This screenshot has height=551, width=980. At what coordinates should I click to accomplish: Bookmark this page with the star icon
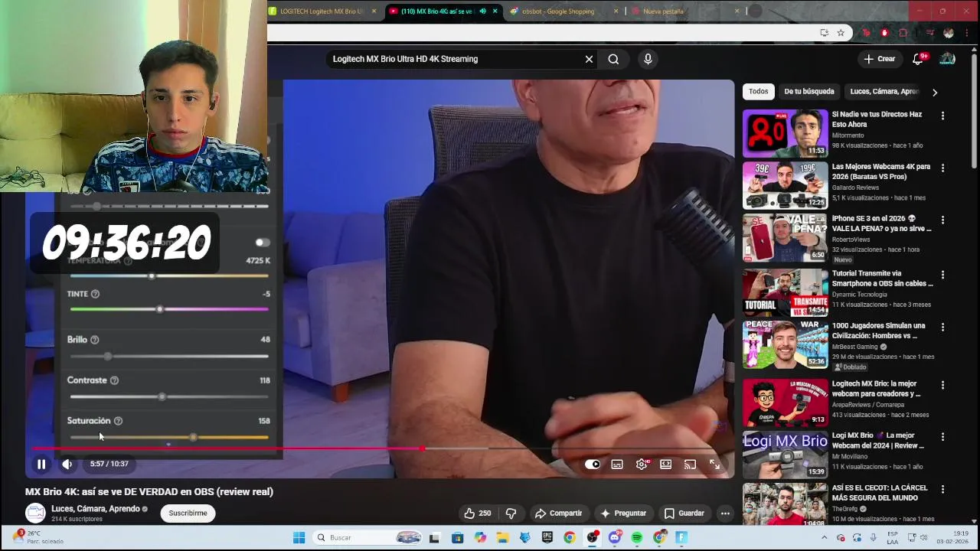tap(841, 33)
